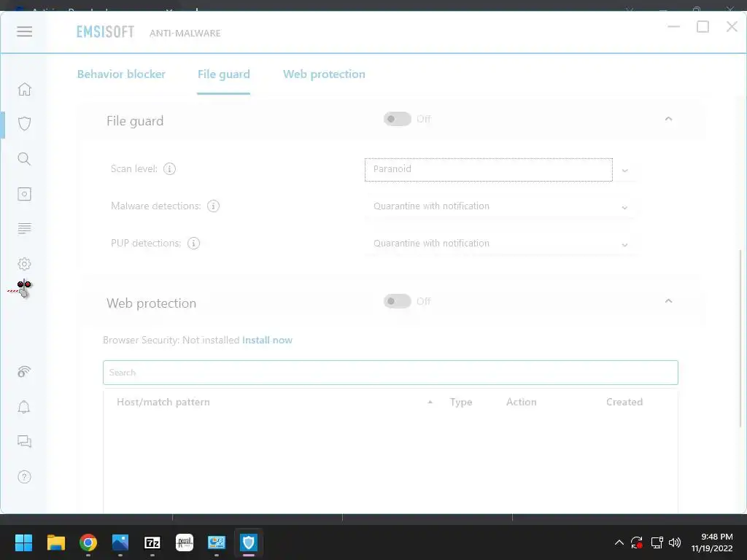Viewport: 747px width, 560px height.
Task: Open the hamburger menu
Action: pos(24,32)
